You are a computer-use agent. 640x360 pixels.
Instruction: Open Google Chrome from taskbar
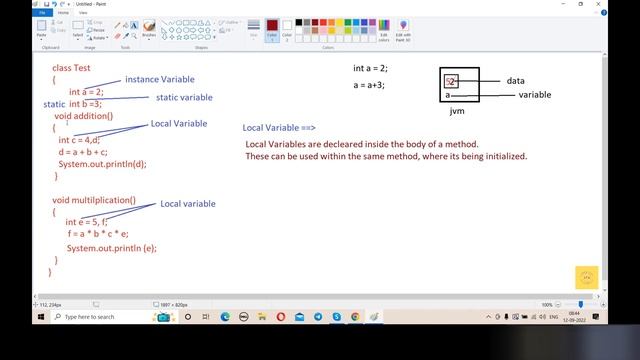pos(355,317)
